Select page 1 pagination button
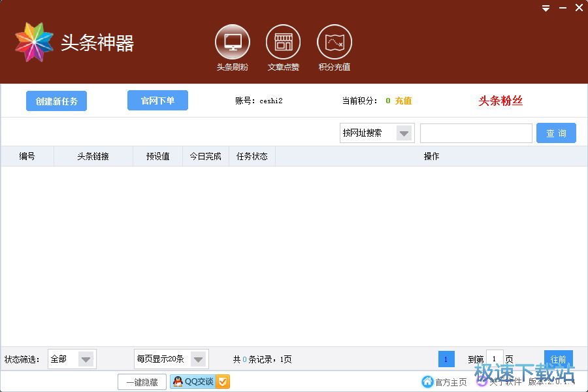The height and width of the screenshot is (392, 588). click(x=446, y=359)
